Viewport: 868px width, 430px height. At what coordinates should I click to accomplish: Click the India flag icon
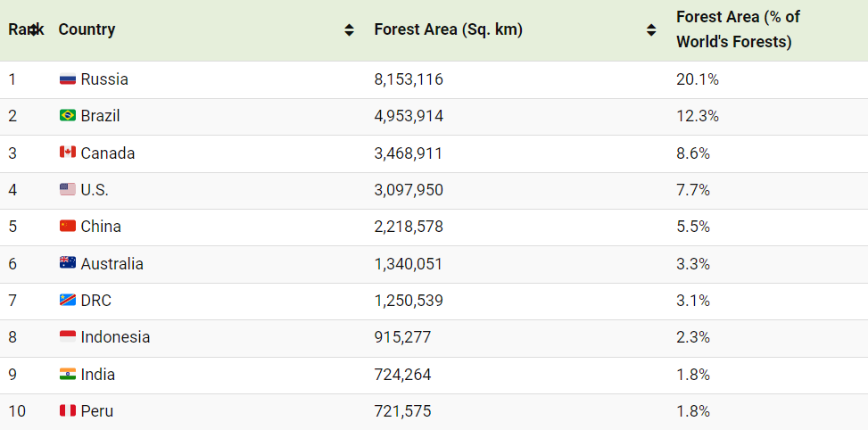(x=68, y=375)
